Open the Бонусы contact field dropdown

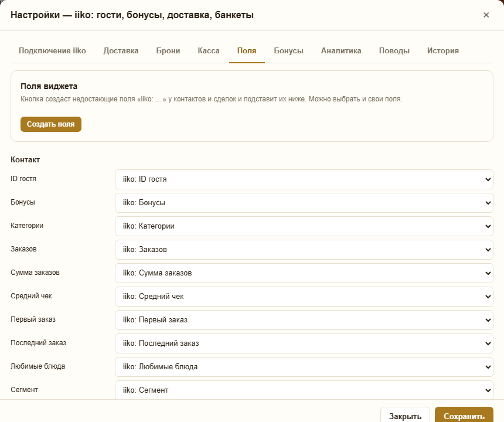coord(304,203)
